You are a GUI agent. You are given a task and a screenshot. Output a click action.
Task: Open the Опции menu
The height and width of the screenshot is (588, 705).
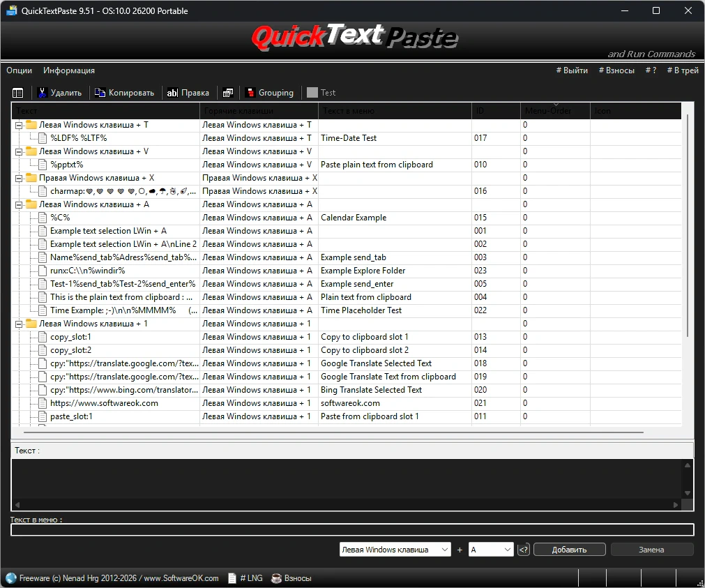coord(20,70)
